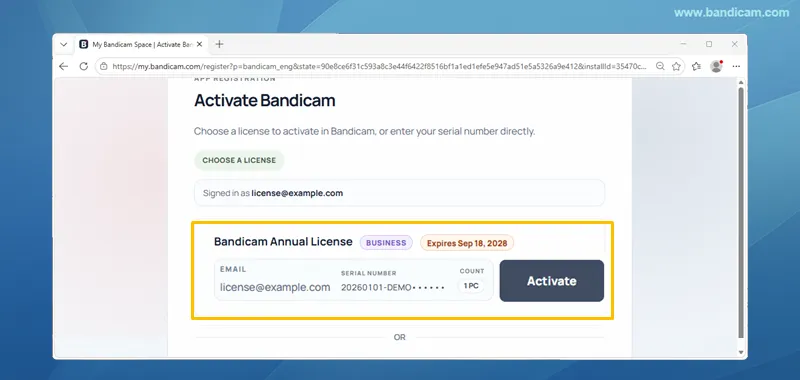
Task: Click the Activate Bandicam heading
Action: click(264, 100)
